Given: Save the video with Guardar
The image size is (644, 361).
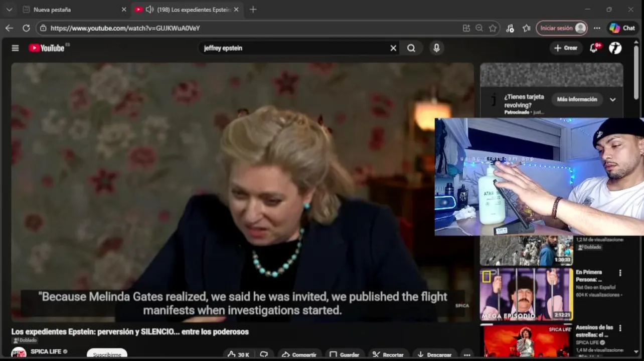Looking at the screenshot, I should click(344, 354).
